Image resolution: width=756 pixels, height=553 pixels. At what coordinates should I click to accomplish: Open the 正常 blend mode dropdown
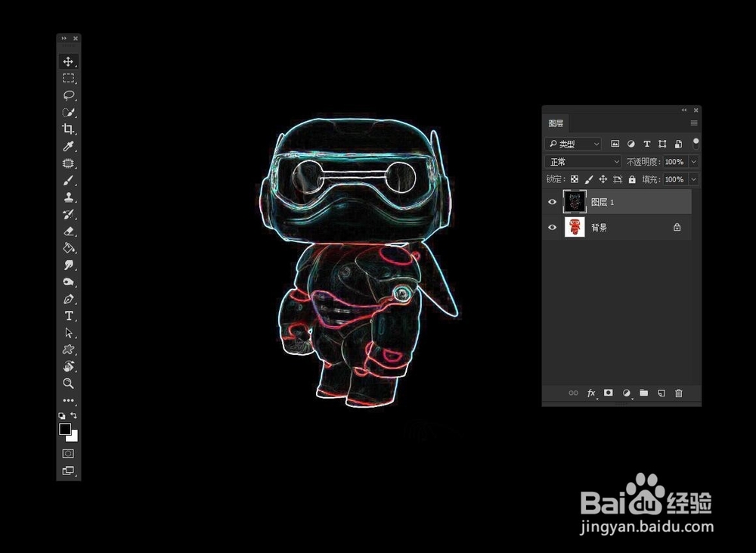[x=583, y=162]
